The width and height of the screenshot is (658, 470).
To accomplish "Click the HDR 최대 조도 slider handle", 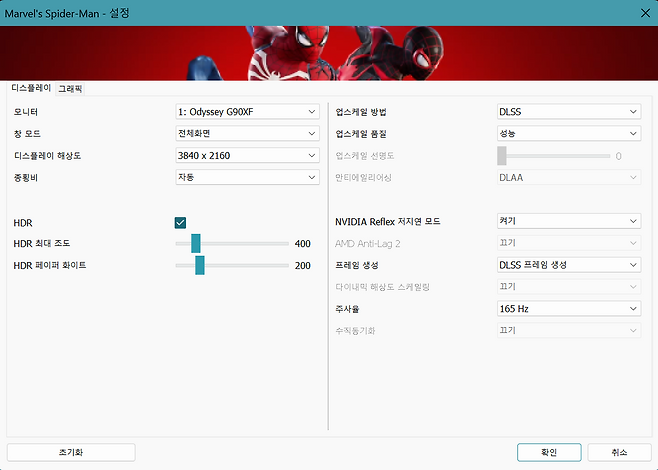I will click(196, 243).
